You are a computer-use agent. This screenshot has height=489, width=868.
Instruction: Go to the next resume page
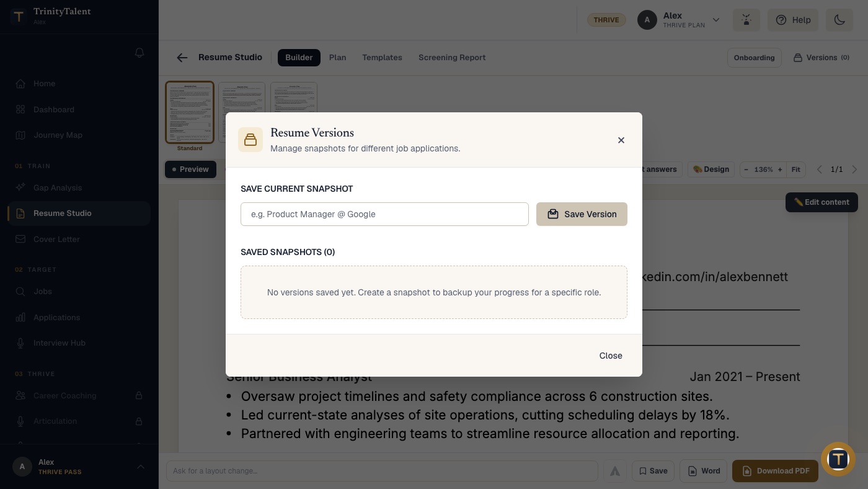tap(855, 169)
